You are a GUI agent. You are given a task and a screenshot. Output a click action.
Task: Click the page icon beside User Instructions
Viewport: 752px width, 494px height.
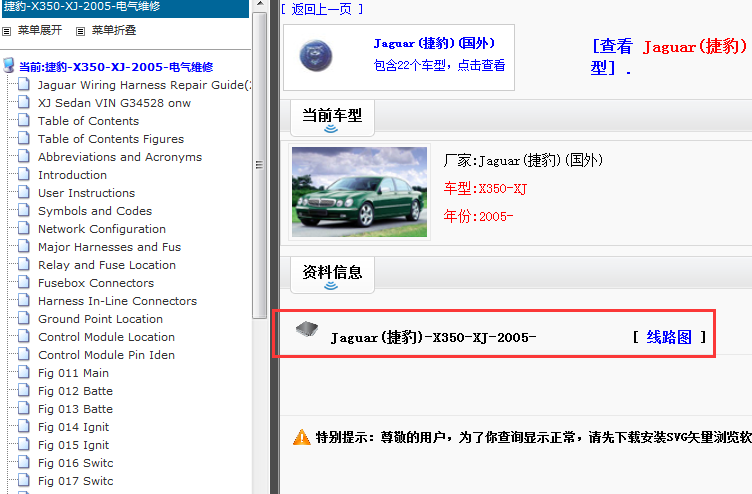(x=24, y=192)
